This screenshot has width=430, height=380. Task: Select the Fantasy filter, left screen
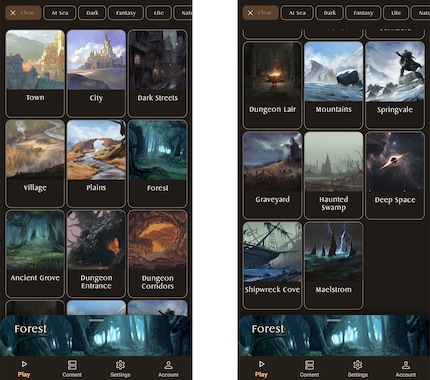tap(126, 13)
